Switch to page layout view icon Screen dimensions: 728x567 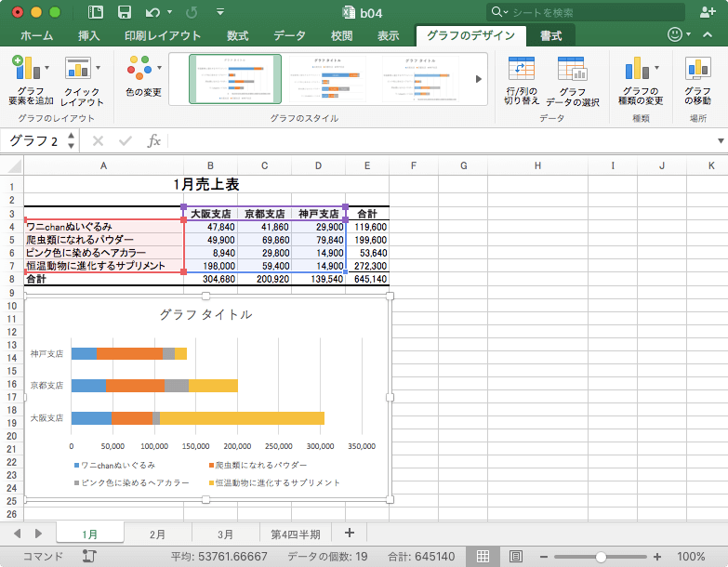click(x=516, y=556)
